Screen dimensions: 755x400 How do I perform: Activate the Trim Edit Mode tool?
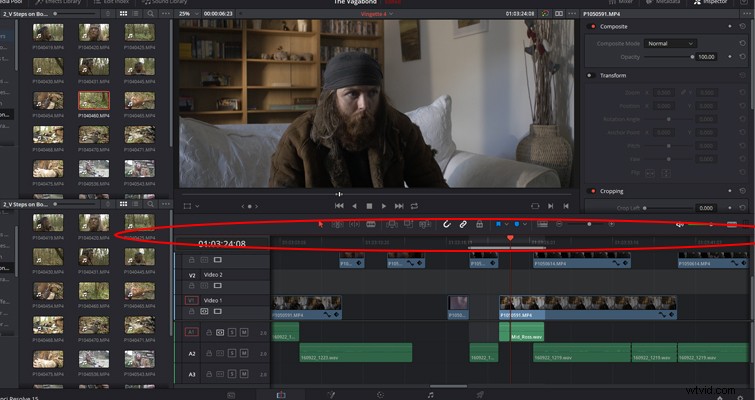tap(338, 224)
